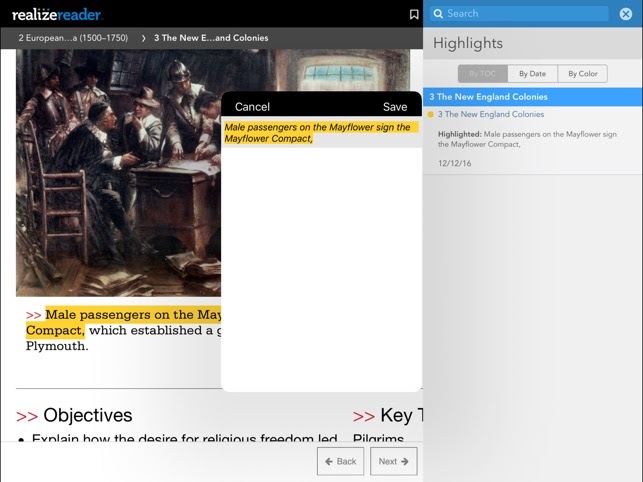Click the 12/12/16 highlight date

454,163
